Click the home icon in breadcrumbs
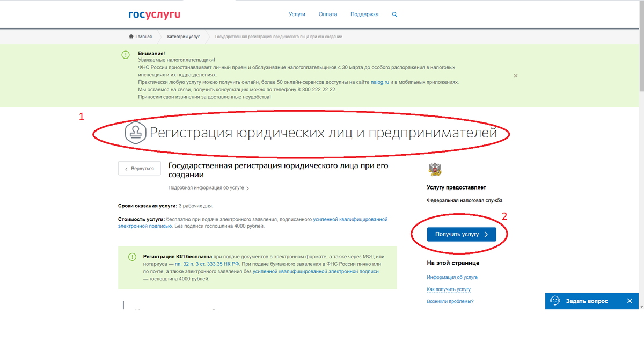 click(131, 37)
